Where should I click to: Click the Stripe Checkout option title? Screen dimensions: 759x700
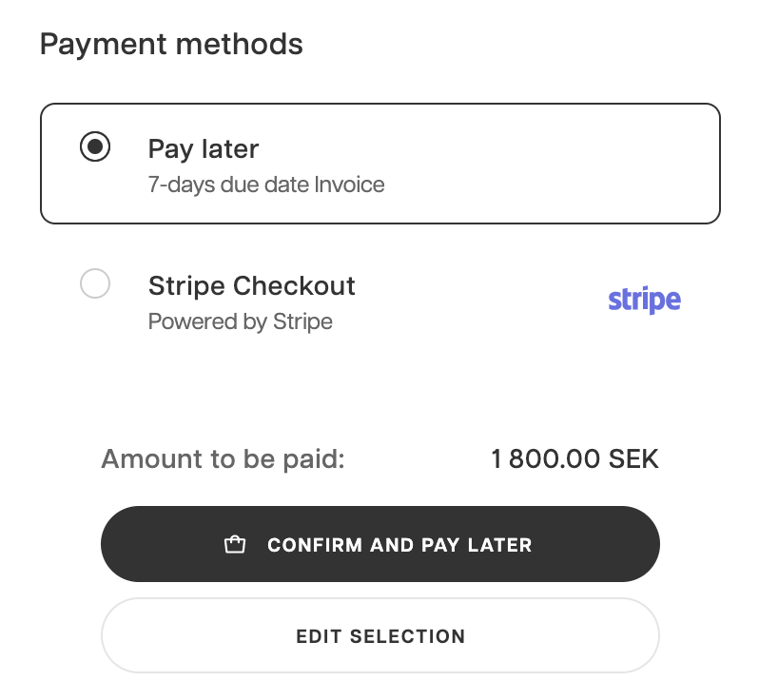click(x=251, y=285)
